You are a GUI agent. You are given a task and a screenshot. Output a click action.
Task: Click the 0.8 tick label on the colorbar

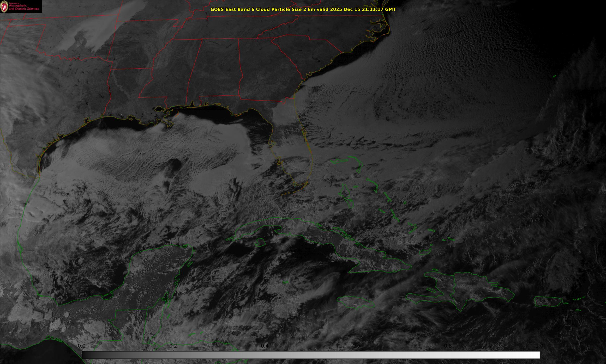(x=448, y=346)
